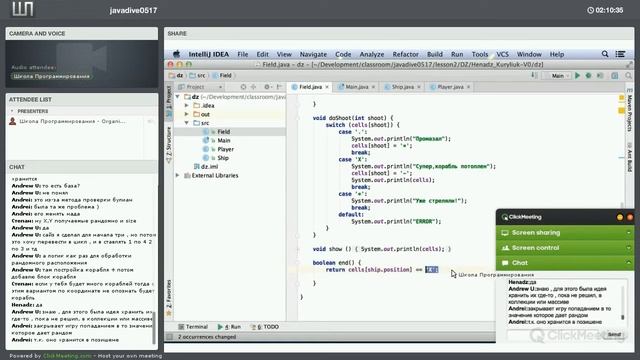This screenshot has height=360, width=640.
Task: Open the 1: Project side tool window
Action: click(169, 102)
